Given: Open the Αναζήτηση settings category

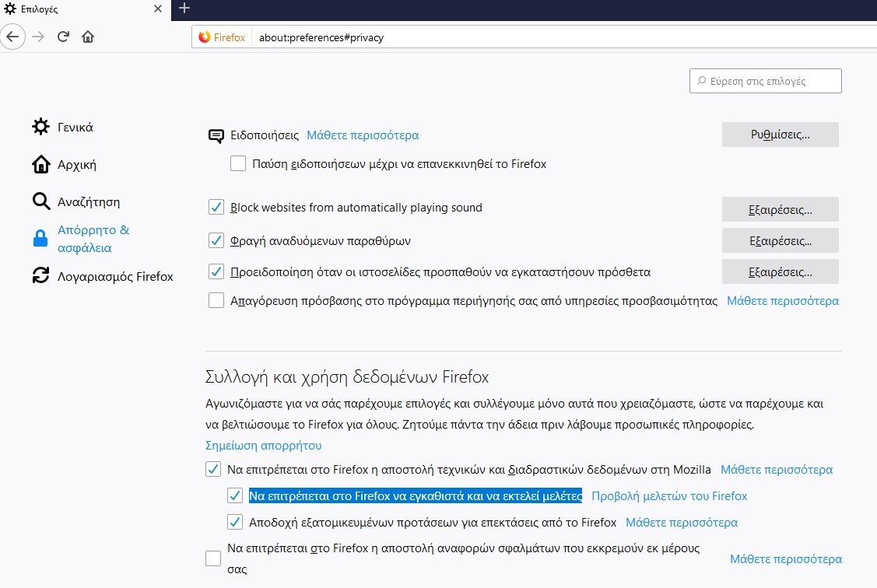Looking at the screenshot, I should tap(76, 201).
